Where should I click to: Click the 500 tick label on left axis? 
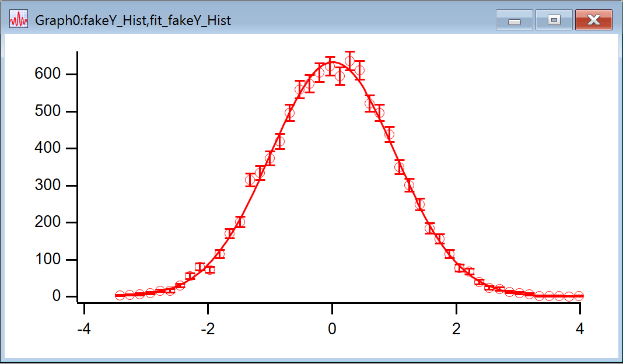47,111
